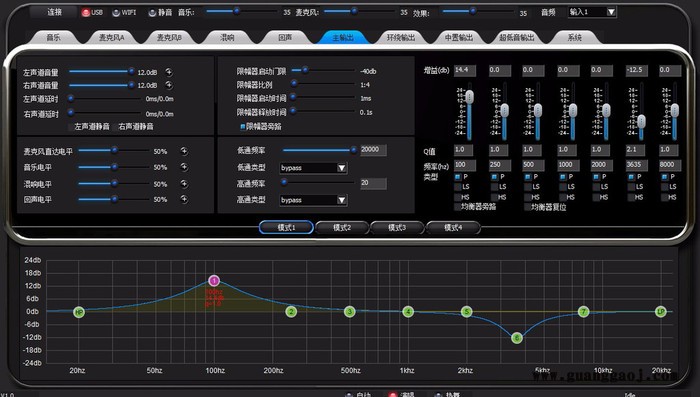Click reset icon beside 左声道音量 slider
700x397 pixels.
point(169,72)
